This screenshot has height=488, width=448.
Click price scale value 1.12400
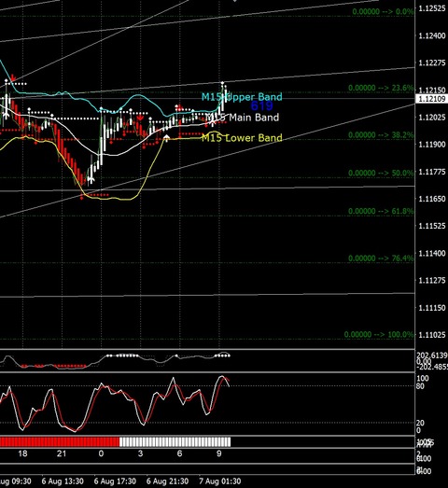(x=432, y=35)
